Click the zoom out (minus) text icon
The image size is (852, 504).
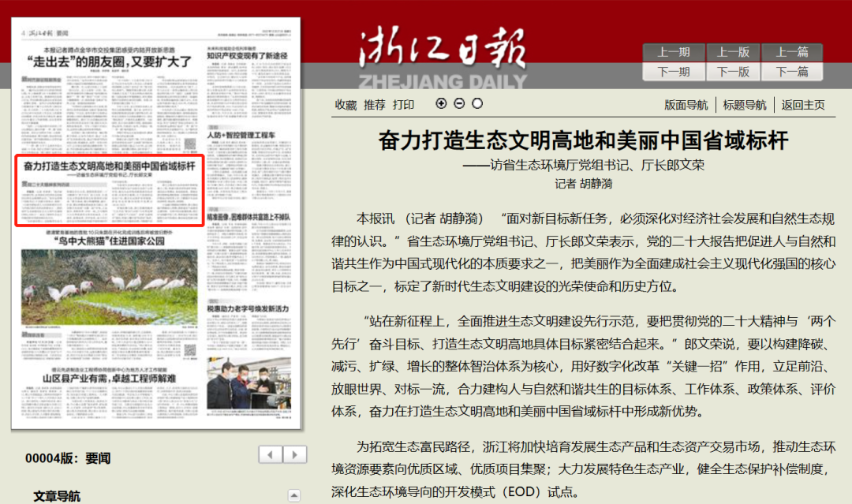(x=459, y=103)
